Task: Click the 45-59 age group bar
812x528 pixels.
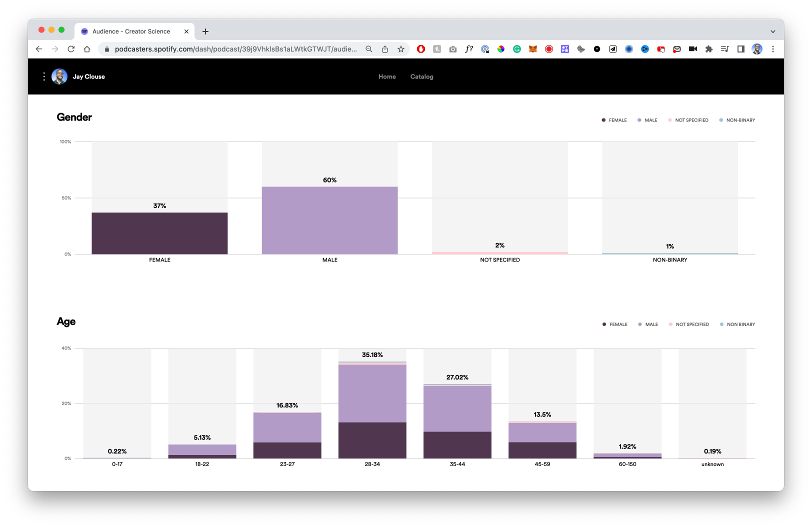Action: [x=542, y=440]
